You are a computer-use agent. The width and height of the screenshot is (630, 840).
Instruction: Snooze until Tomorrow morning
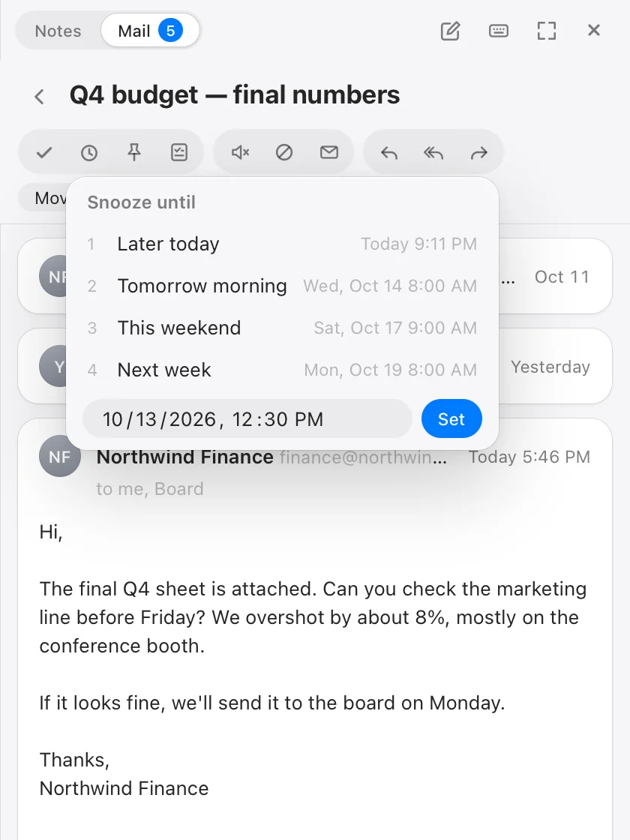point(282,286)
